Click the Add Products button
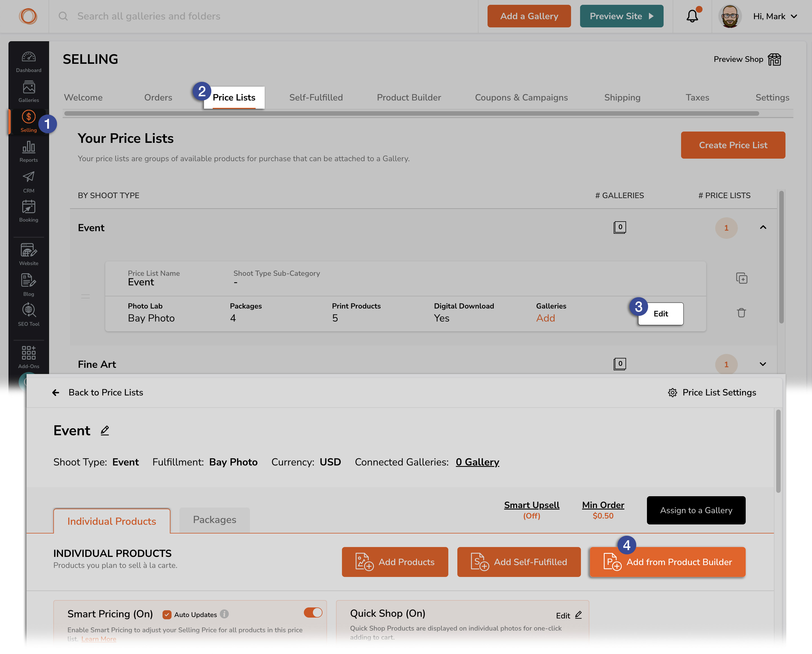This screenshot has width=812, height=654. (x=395, y=562)
